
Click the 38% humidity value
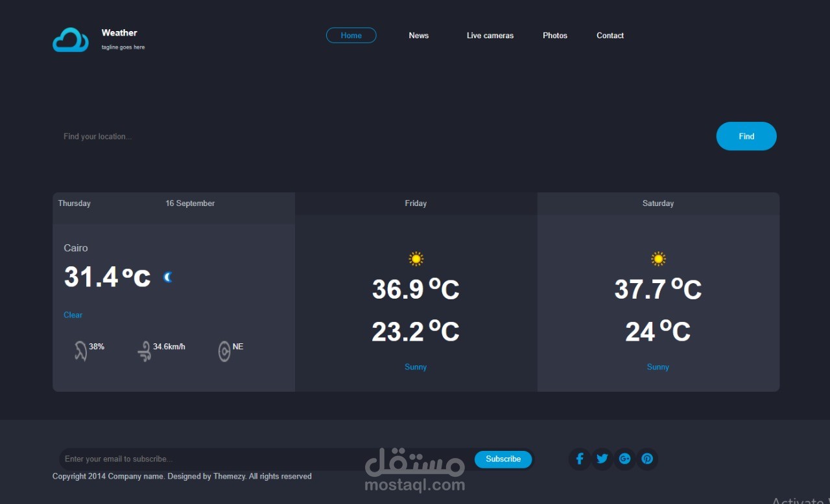pyautogui.click(x=97, y=347)
